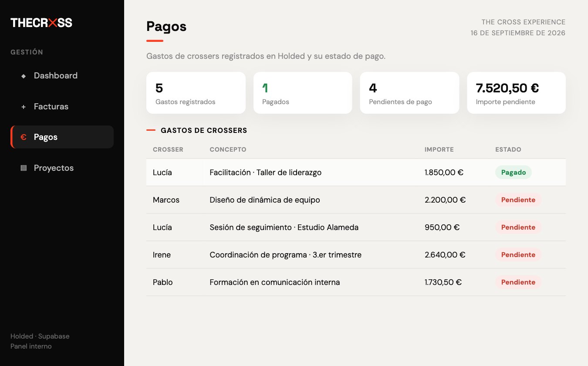
Task: Click the name Irene in the table
Action: pos(162,255)
